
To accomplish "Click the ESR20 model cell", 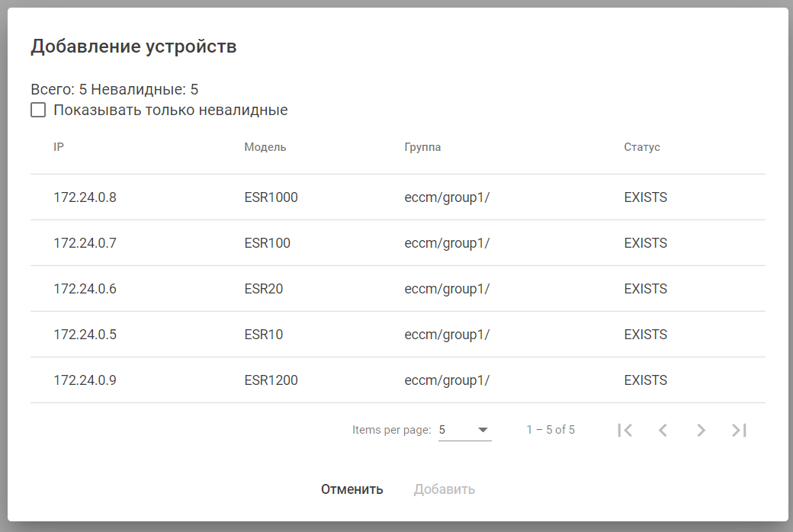I will [x=264, y=289].
